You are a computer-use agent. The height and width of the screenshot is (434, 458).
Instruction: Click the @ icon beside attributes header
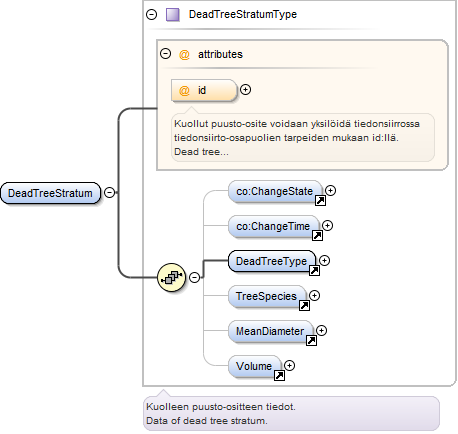184,54
